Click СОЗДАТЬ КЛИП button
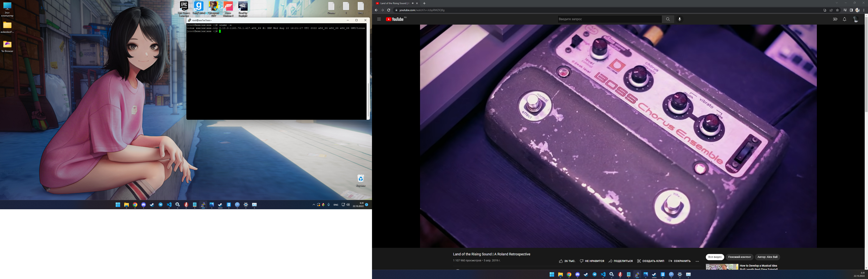 [650, 261]
